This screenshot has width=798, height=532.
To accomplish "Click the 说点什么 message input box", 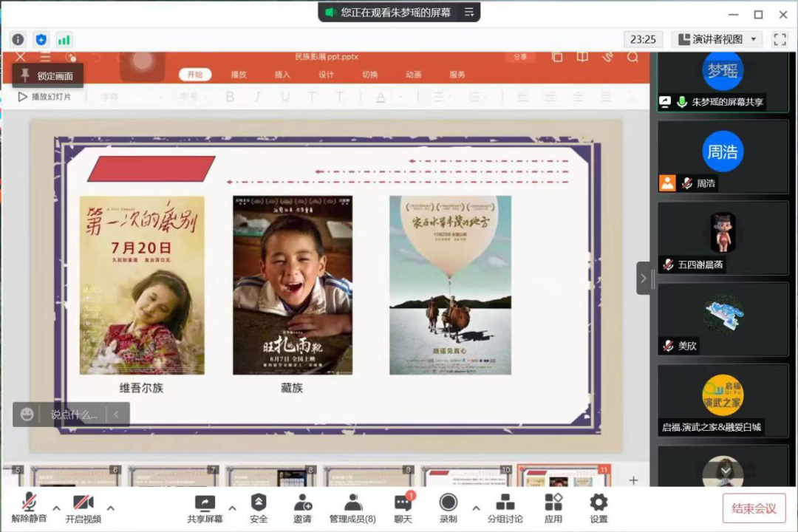I will [x=74, y=415].
